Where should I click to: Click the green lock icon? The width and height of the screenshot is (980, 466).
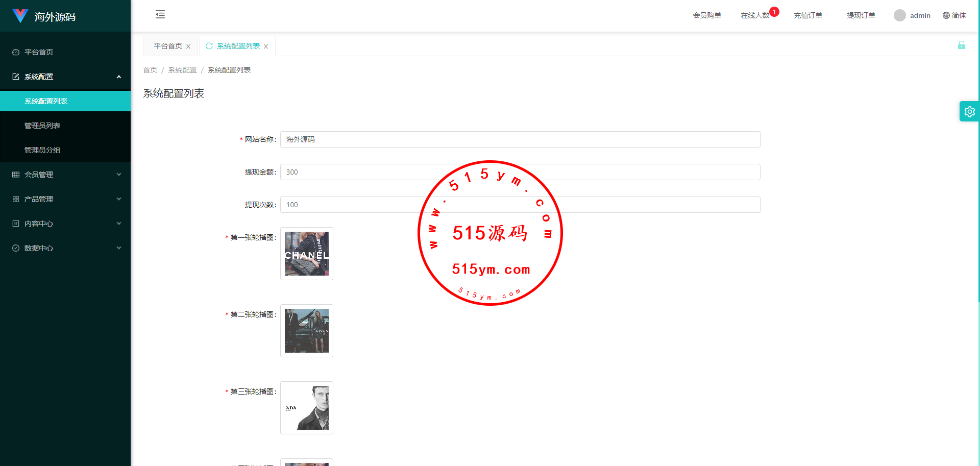(x=961, y=45)
